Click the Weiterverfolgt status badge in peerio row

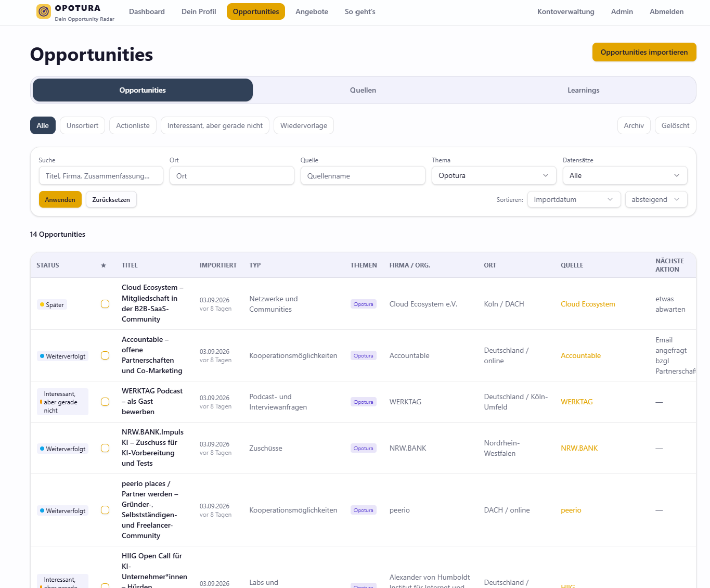62,511
